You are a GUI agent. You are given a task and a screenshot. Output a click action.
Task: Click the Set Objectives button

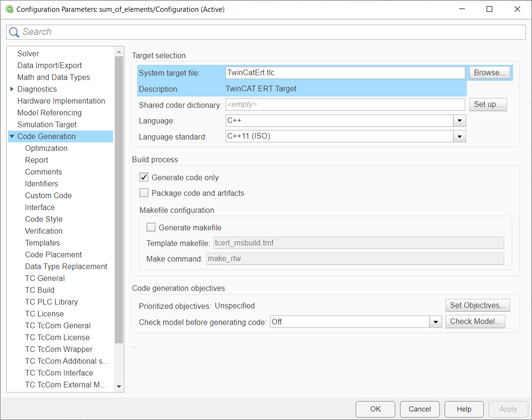coord(478,306)
